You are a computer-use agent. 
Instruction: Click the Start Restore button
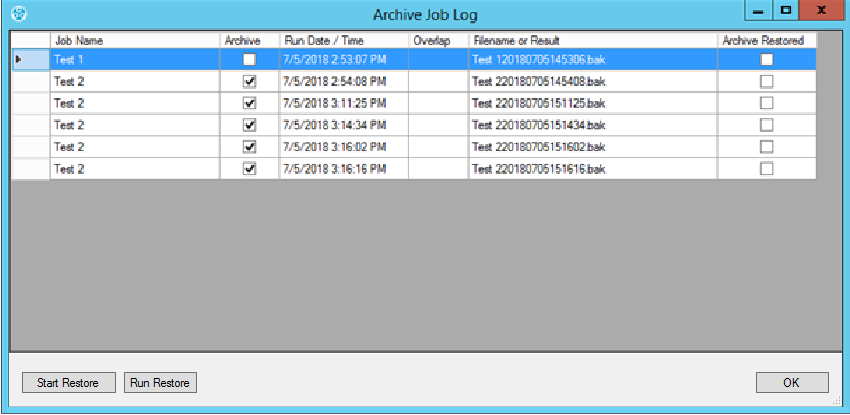[68, 383]
